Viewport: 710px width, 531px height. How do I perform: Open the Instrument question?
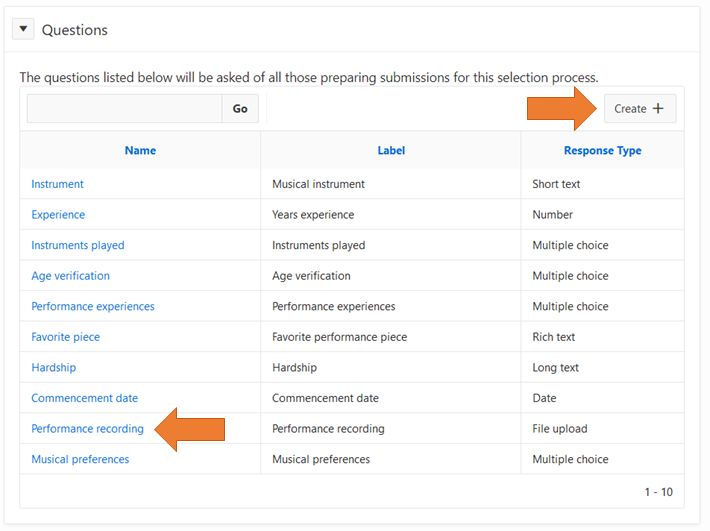[57, 184]
